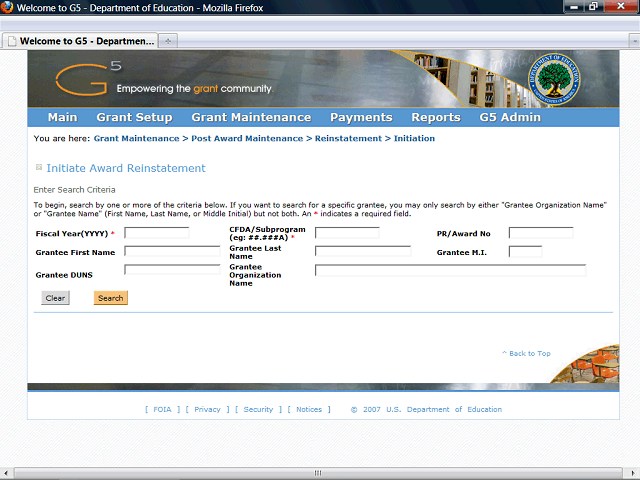Focus the Grantee DUNS field
The height and width of the screenshot is (480, 640).
coord(172,269)
